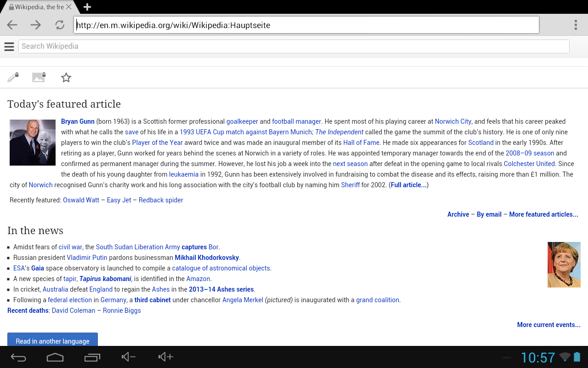
Task: Tap the Android recent apps button
Action: coord(92,357)
